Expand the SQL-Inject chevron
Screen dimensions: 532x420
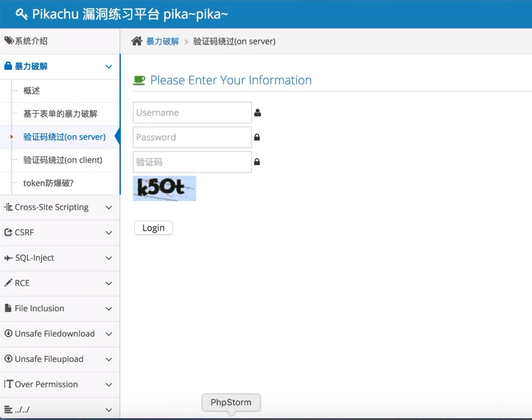point(109,258)
